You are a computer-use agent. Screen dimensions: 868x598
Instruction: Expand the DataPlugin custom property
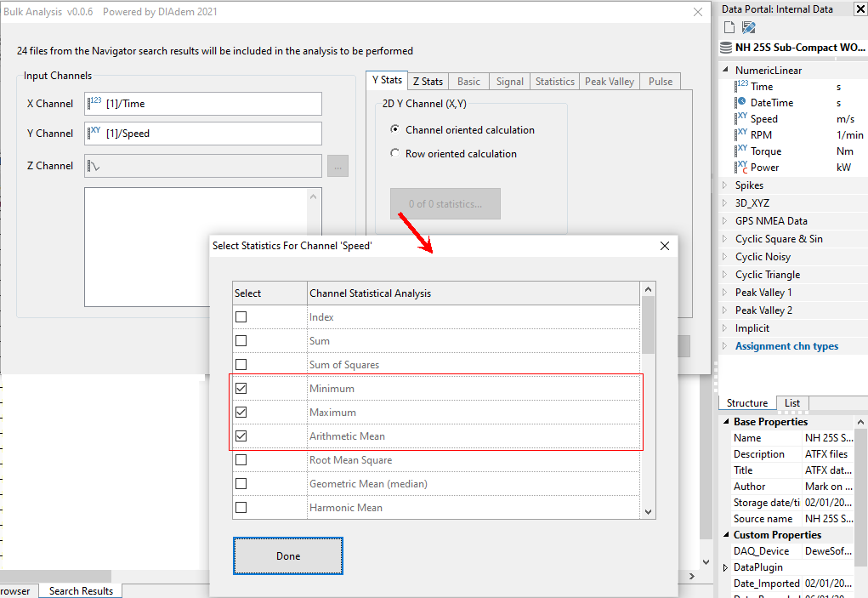tap(725, 567)
